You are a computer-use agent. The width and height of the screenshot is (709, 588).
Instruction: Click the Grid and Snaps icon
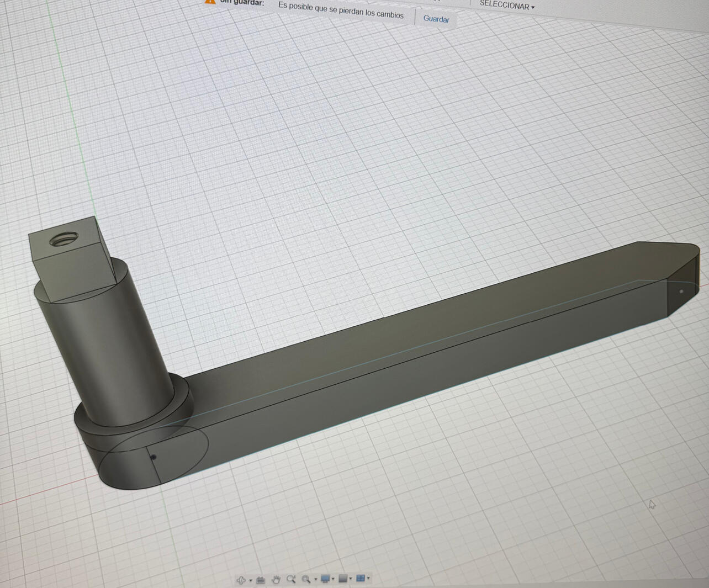pos(343,579)
